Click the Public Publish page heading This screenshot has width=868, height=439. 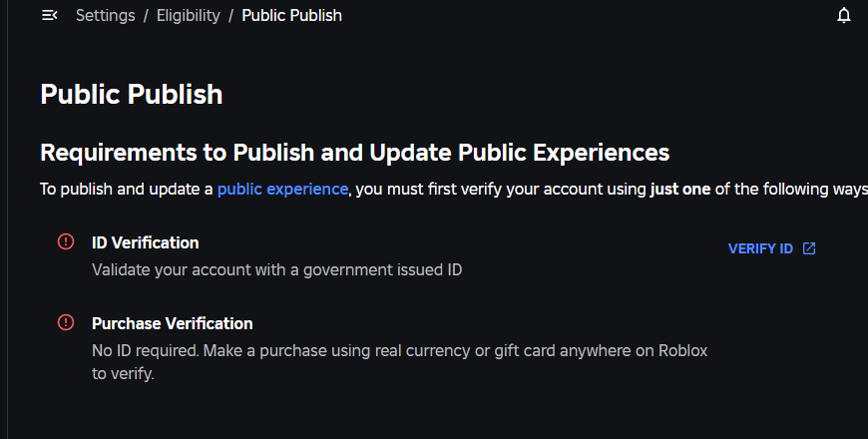[x=131, y=96]
